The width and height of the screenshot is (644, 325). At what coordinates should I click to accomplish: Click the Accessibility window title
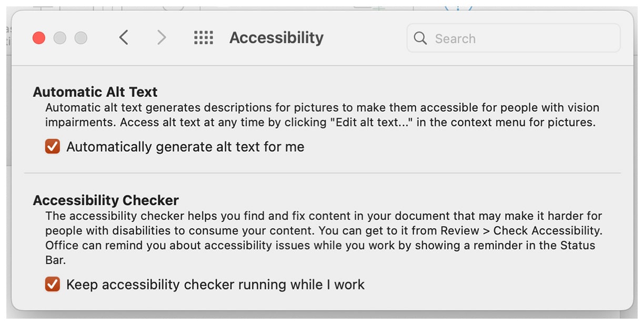pyautogui.click(x=276, y=37)
